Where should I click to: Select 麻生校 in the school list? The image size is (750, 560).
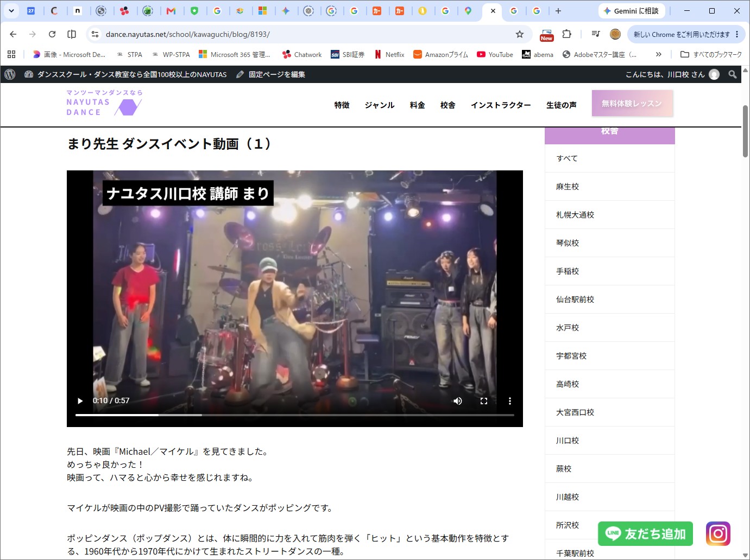click(609, 187)
